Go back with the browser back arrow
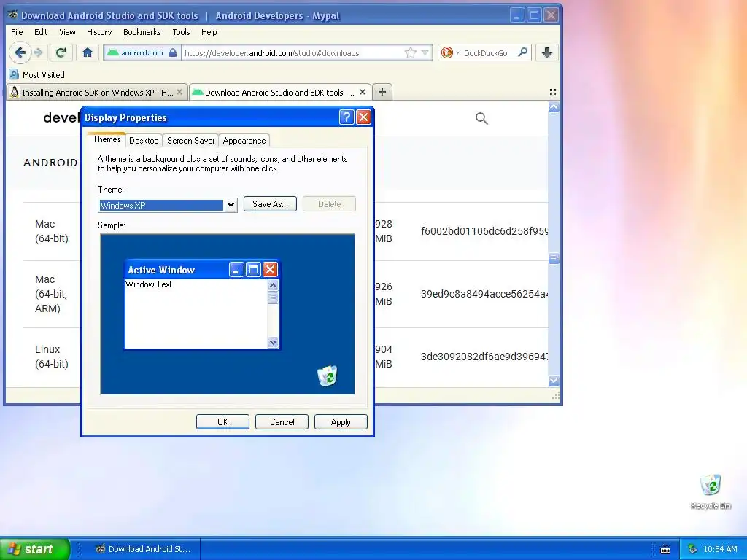The image size is (747, 560). (x=20, y=52)
